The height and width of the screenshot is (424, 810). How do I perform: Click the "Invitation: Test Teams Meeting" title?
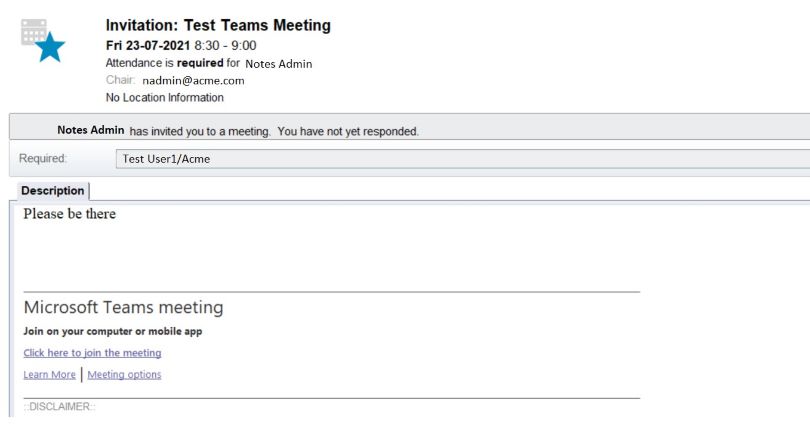pyautogui.click(x=218, y=25)
